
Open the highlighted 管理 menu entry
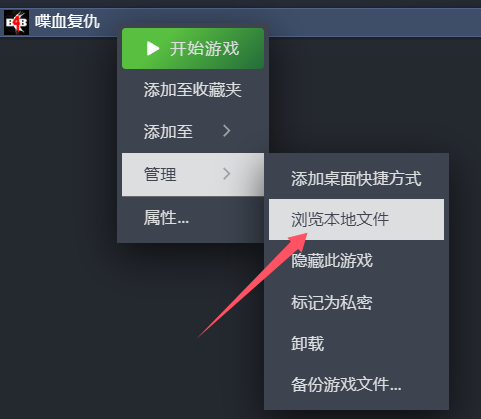(193, 174)
